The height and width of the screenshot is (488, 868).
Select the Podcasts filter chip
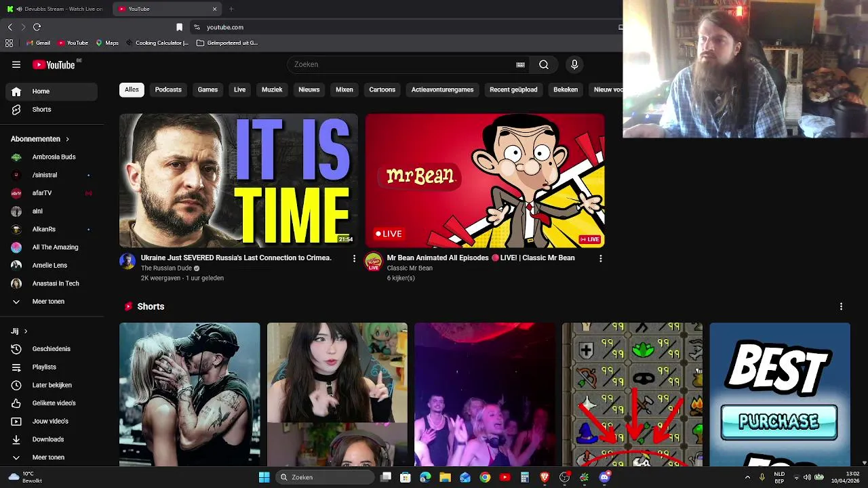[x=168, y=89]
